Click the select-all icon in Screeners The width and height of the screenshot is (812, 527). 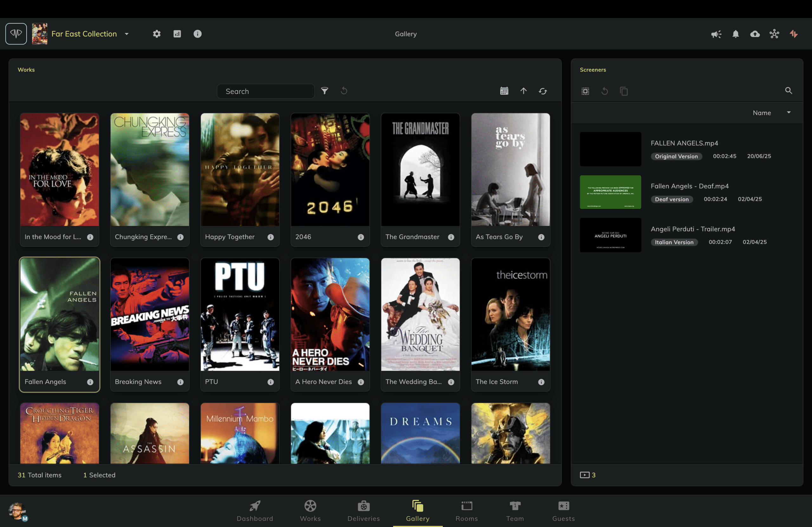pos(585,91)
